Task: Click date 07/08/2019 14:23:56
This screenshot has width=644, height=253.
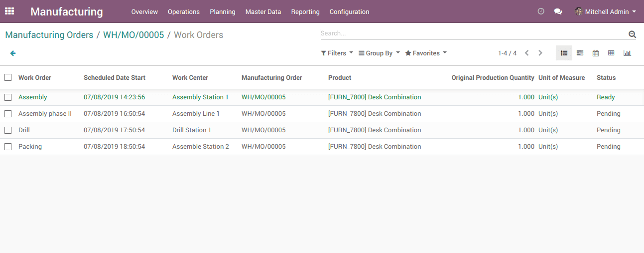Action: point(114,97)
